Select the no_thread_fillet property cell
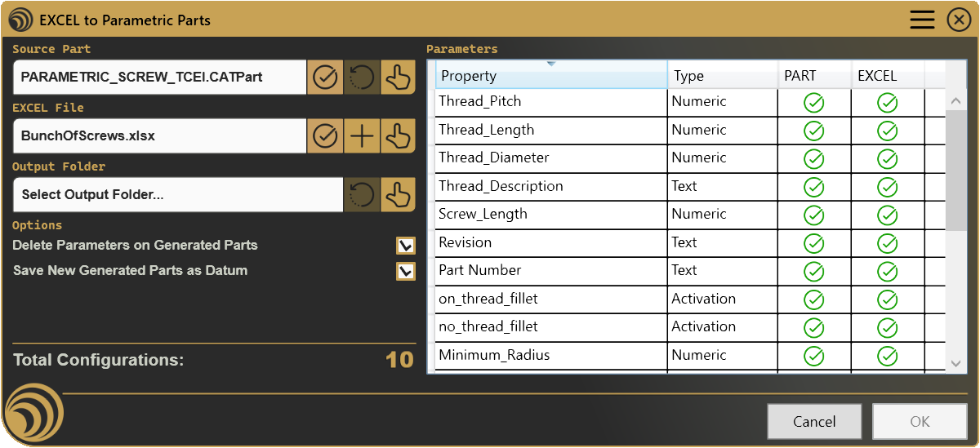This screenshot has height=448, width=980. (x=551, y=327)
